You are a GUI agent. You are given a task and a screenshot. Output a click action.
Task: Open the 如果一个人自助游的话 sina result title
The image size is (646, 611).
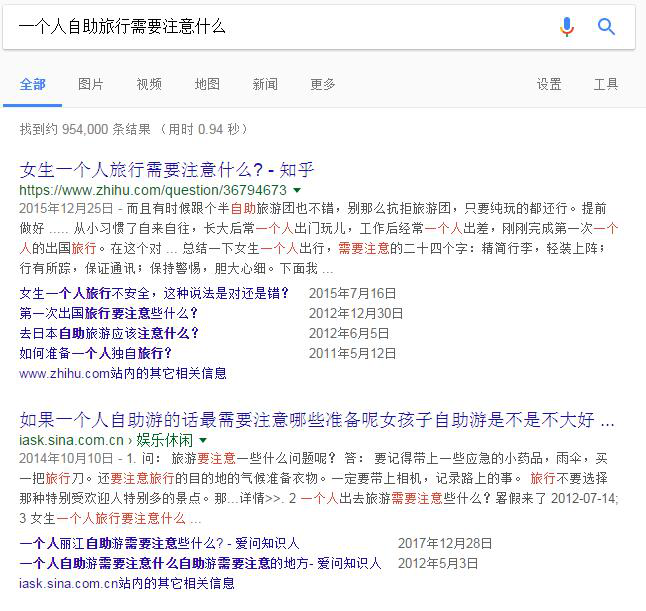[317, 418]
